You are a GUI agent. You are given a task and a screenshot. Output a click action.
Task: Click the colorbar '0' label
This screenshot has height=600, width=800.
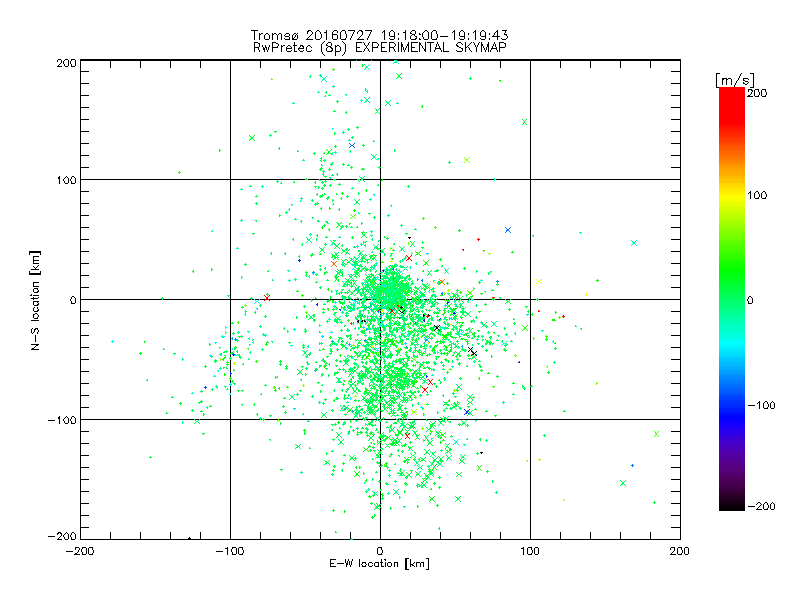[x=750, y=300]
